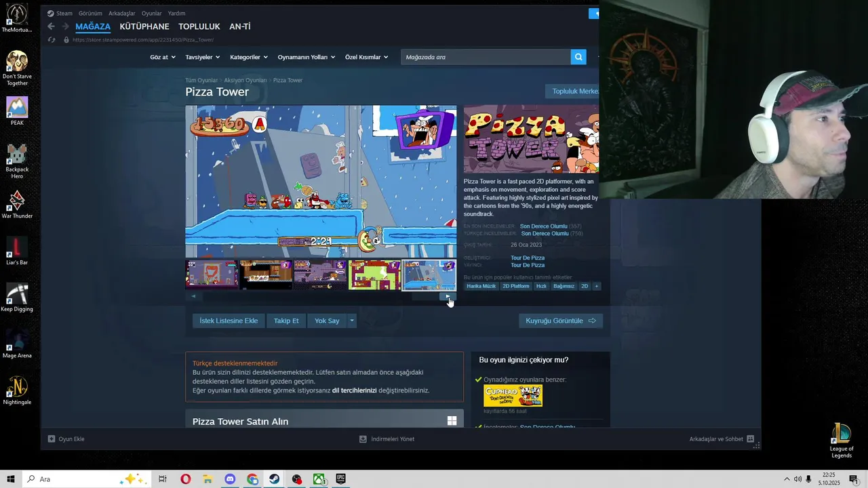
Task: Open Liar's Bar desktop shortcut
Action: click(17, 251)
